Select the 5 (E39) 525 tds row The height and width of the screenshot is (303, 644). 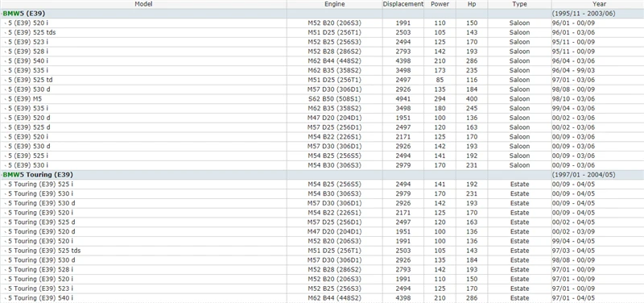(322, 32)
